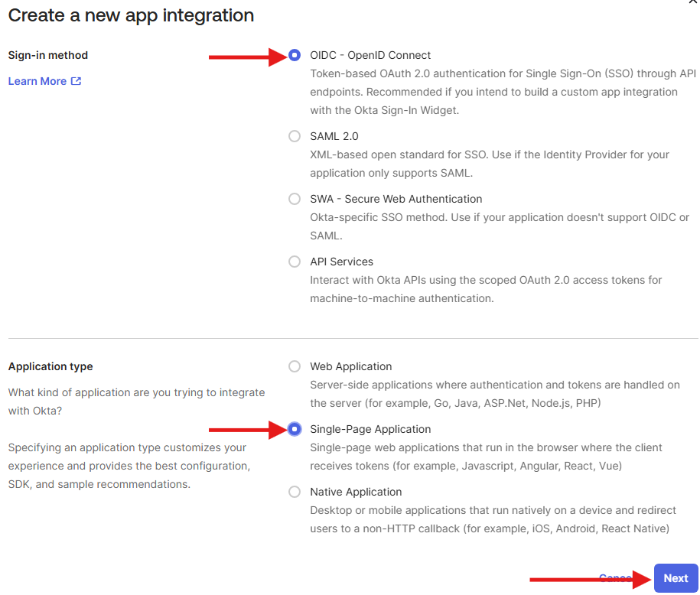Click Next to continue app setup

tap(676, 578)
